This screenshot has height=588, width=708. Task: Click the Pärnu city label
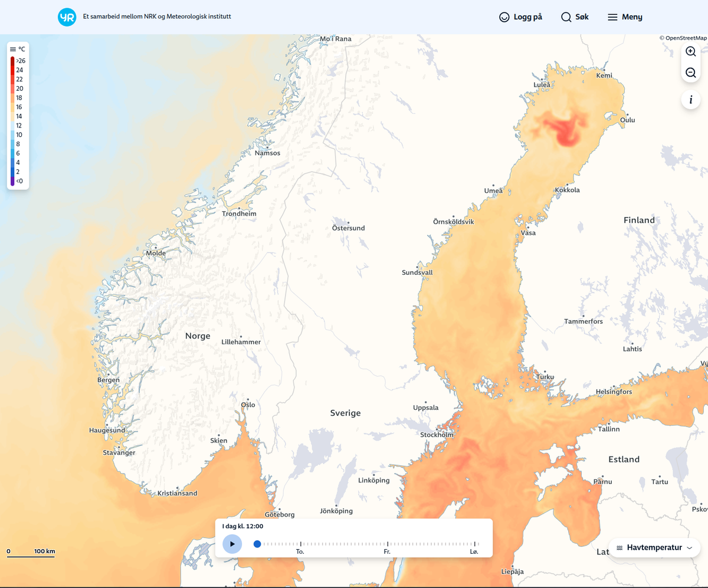point(603,481)
